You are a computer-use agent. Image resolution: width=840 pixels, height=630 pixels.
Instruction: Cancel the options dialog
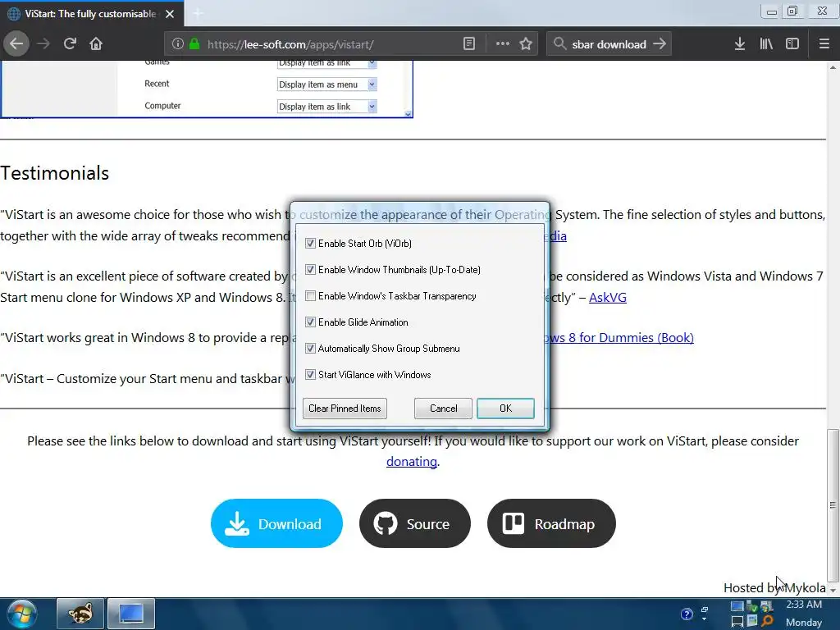pyautogui.click(x=443, y=409)
